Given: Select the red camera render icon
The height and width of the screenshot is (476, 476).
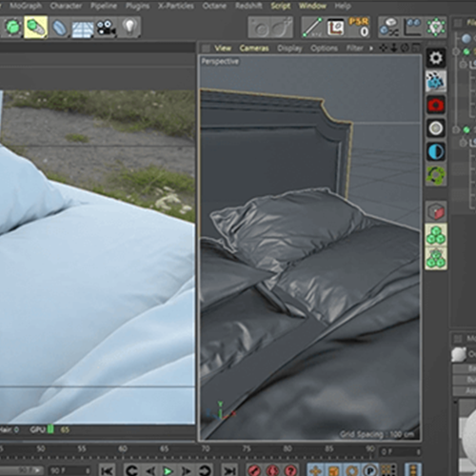Looking at the screenshot, I should (x=436, y=105).
